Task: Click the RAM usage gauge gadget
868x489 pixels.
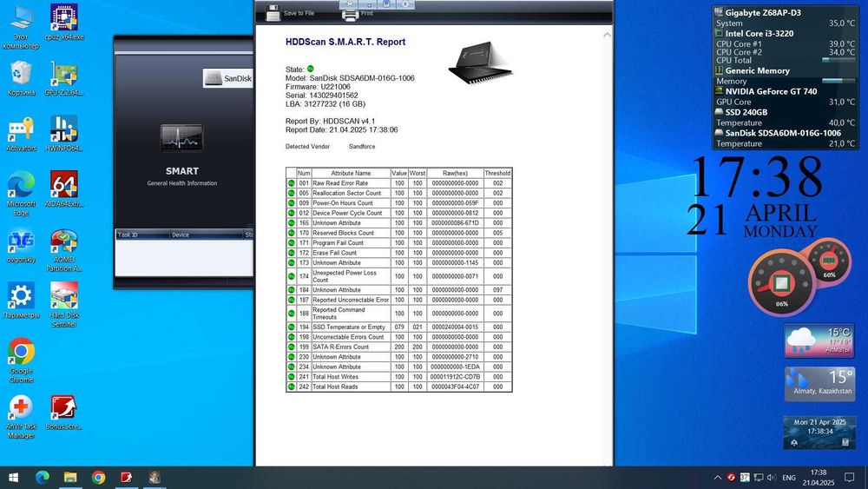Action: (x=829, y=261)
